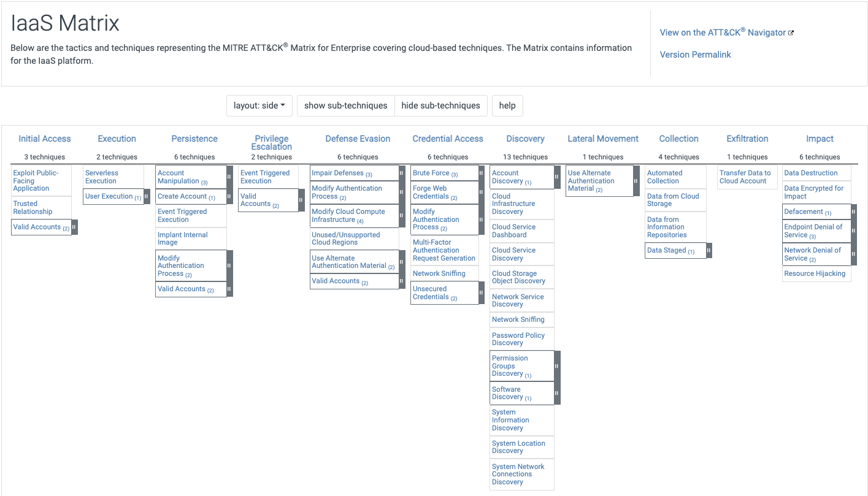868x496 pixels.
Task: Expand handle for Defense Evasion Valid Accounts
Action: [402, 281]
